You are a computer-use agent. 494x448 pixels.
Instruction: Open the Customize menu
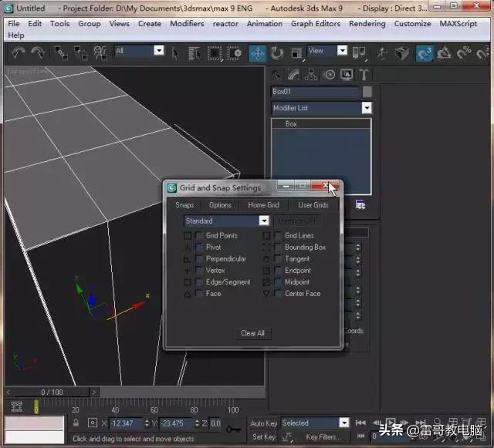[412, 24]
